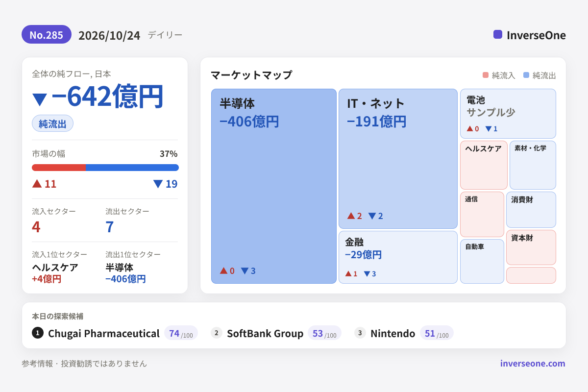
Task: Click the 半導体 treemap tile
Action: [274, 186]
